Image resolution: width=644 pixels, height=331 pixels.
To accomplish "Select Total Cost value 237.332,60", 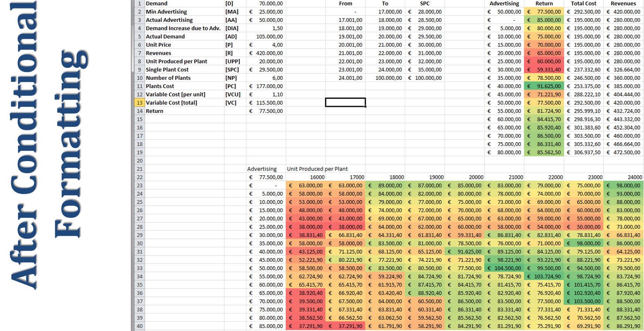I will [584, 70].
